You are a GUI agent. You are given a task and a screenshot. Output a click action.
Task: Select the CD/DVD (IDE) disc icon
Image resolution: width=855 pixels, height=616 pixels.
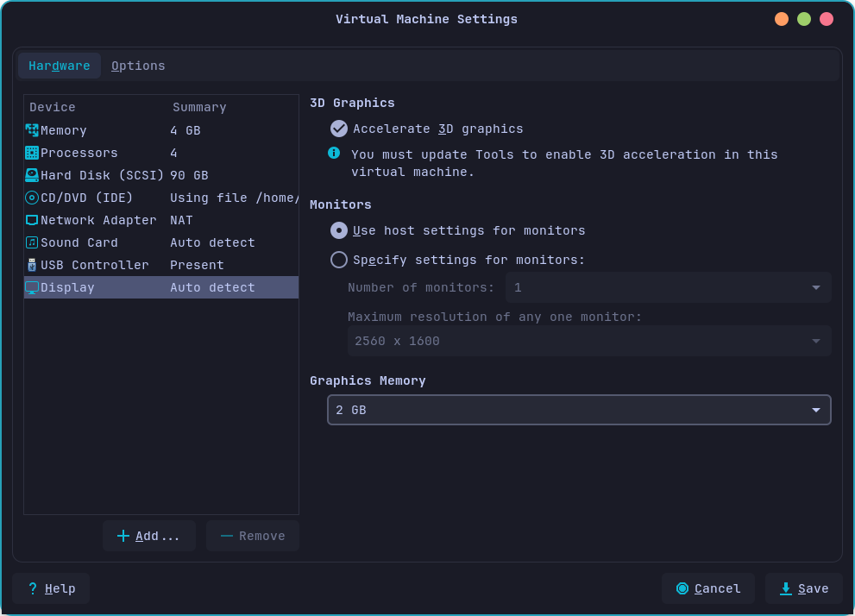pyautogui.click(x=32, y=198)
